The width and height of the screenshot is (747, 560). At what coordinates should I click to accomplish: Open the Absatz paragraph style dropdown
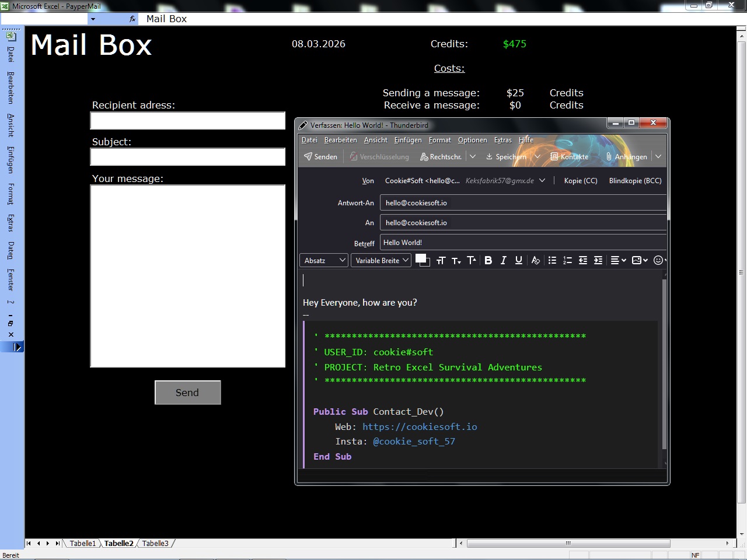coord(324,261)
